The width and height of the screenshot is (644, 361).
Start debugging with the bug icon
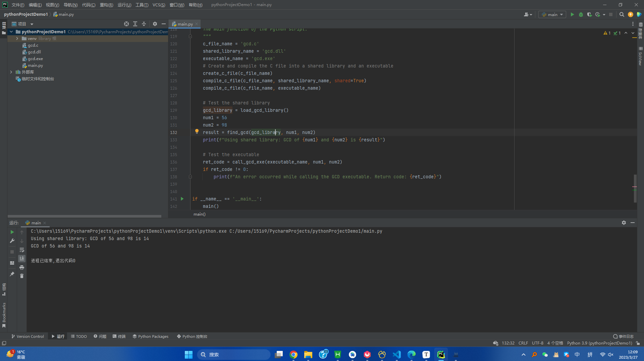pos(581,14)
